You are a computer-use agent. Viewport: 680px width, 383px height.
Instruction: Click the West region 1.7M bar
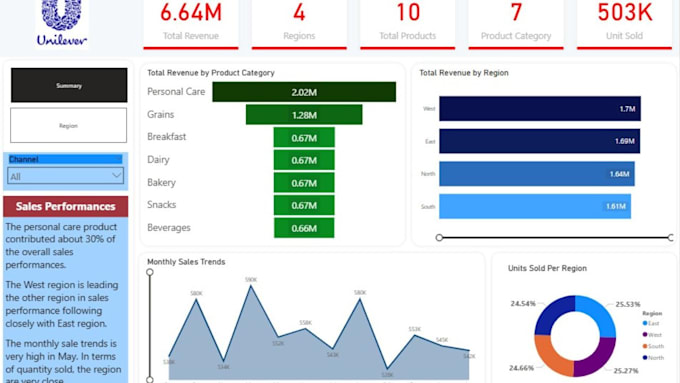click(x=540, y=108)
